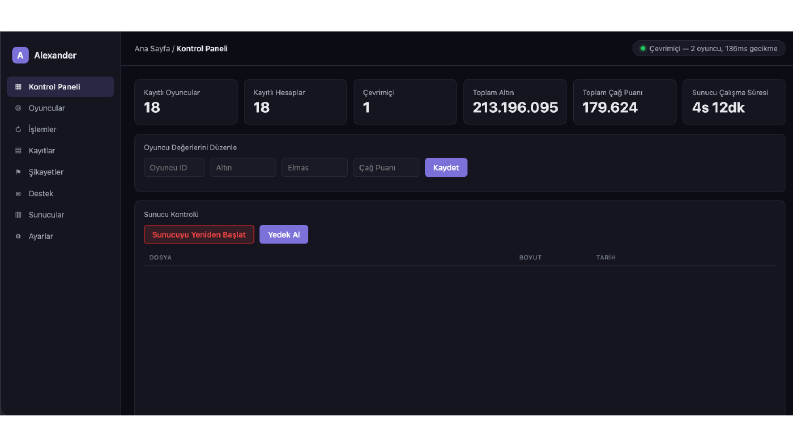Focus the Çağ Puanı input field
This screenshot has height=446, width=793.
386,167
